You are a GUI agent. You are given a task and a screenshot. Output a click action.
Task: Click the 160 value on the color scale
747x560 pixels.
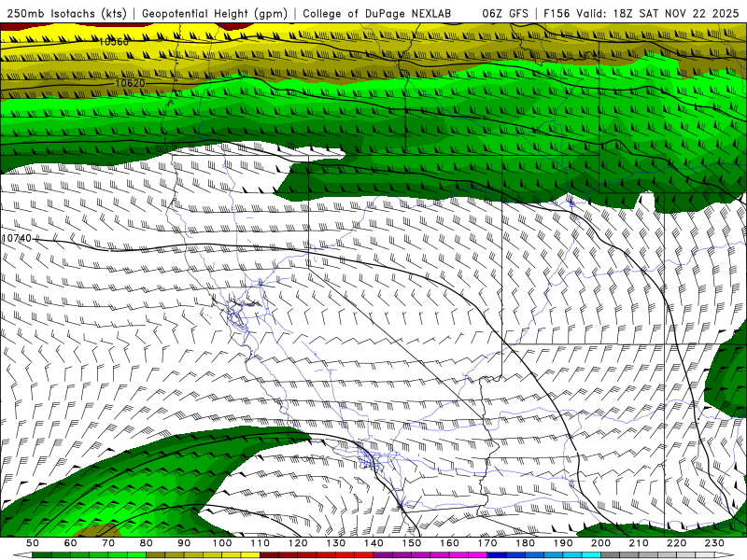[x=449, y=543]
